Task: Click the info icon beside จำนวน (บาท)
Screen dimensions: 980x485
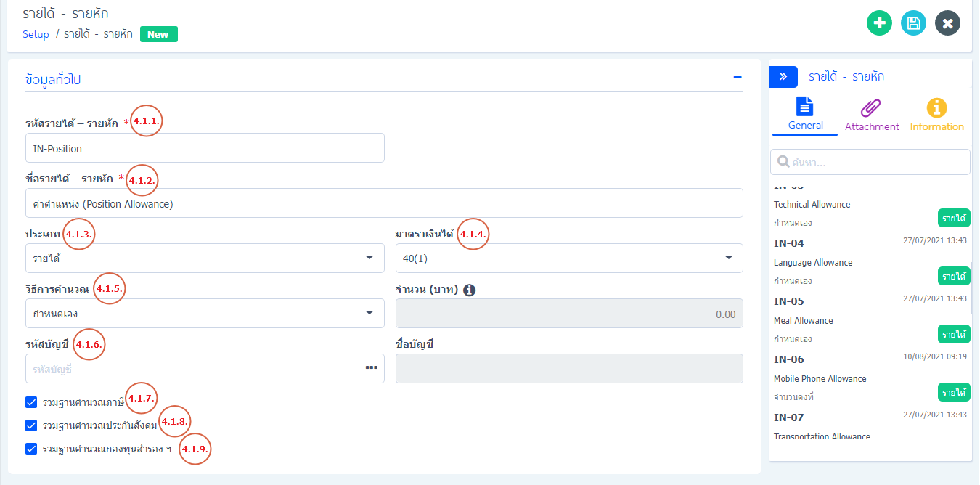Action: (469, 290)
